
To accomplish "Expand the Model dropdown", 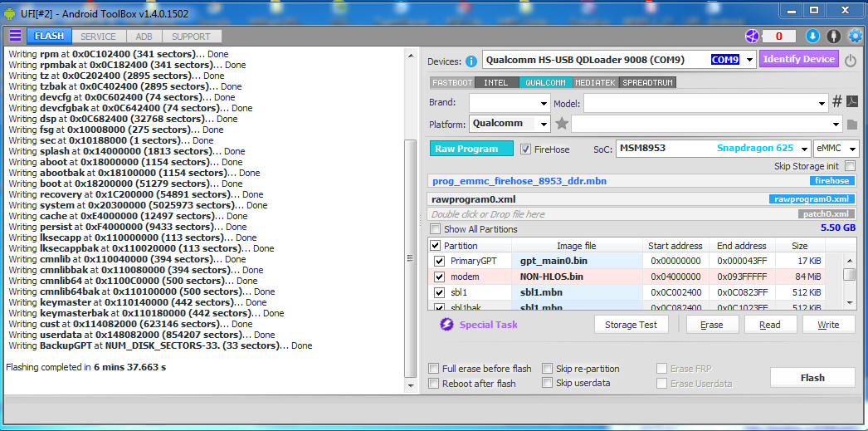I will (x=822, y=104).
